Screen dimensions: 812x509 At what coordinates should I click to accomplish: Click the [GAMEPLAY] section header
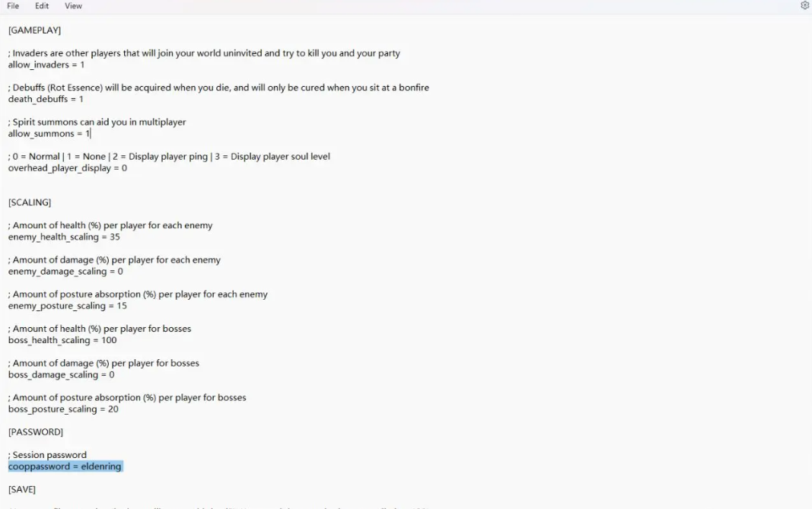coord(34,30)
